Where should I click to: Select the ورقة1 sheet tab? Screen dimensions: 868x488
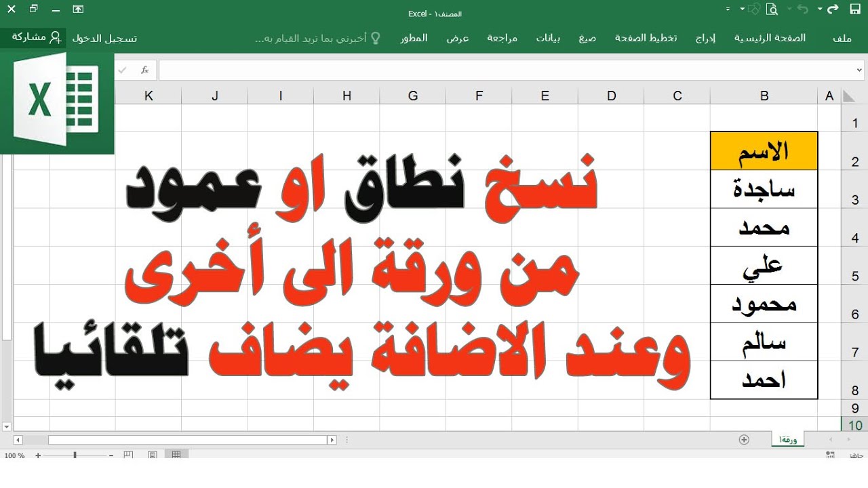(x=787, y=440)
